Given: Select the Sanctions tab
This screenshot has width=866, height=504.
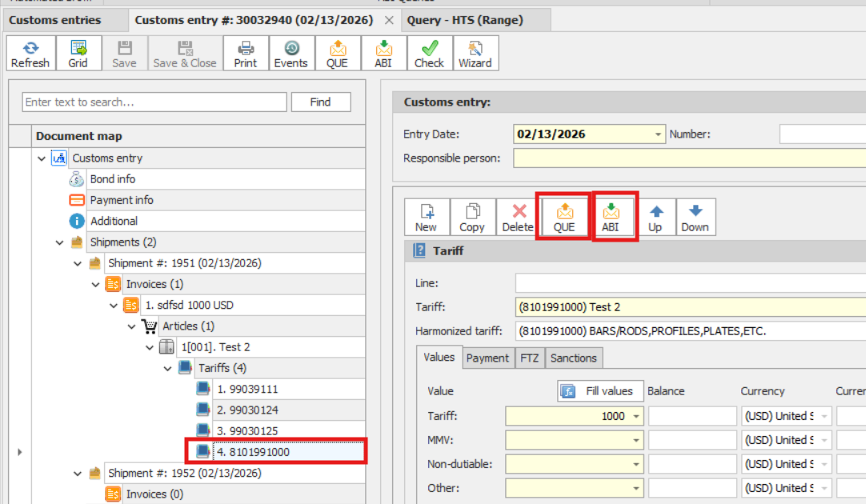Looking at the screenshot, I should pyautogui.click(x=573, y=358).
